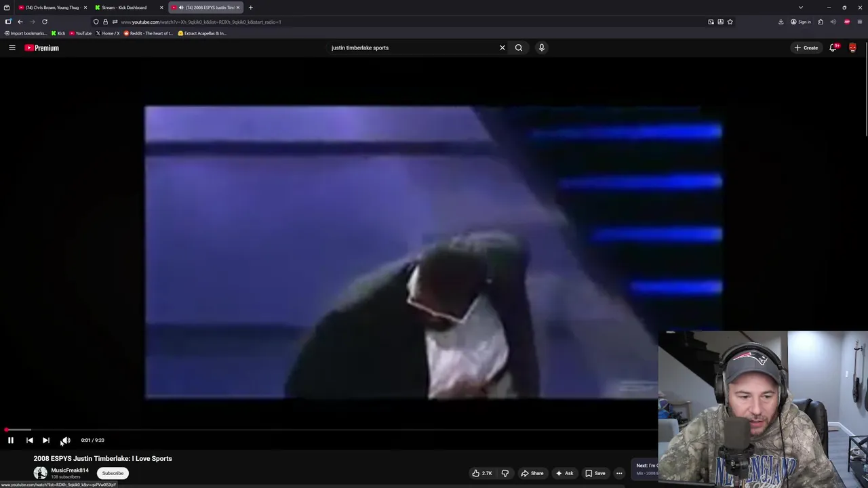Go back in browser history

click(20, 22)
